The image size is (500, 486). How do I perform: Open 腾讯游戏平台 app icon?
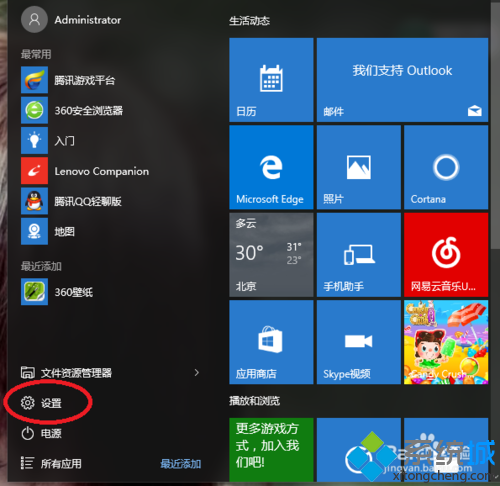click(34, 80)
